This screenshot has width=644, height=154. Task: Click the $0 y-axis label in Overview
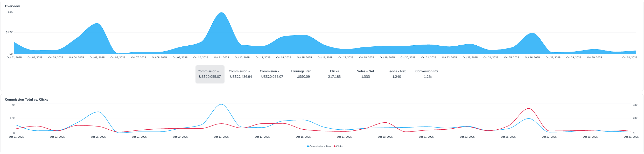click(x=11, y=54)
